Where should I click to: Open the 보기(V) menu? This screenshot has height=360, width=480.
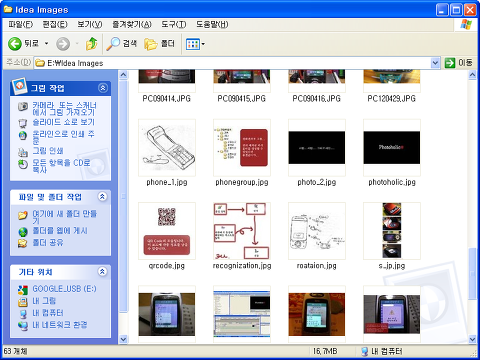point(90,24)
